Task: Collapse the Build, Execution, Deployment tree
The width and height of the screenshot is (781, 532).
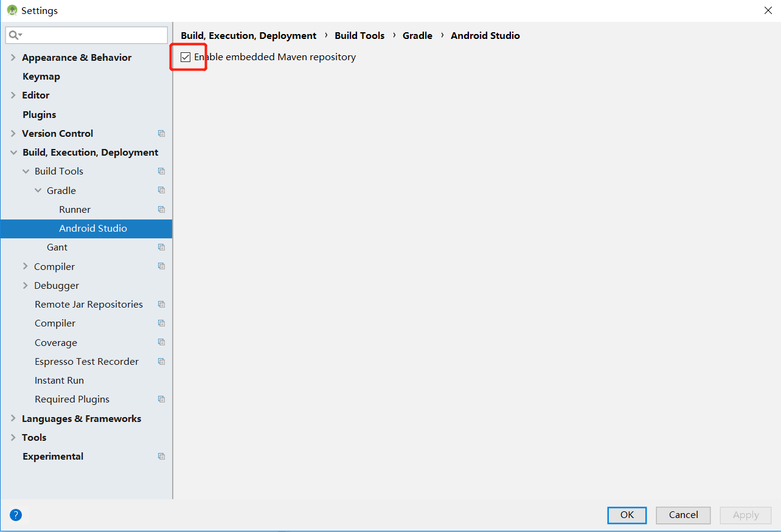Action: tap(13, 152)
